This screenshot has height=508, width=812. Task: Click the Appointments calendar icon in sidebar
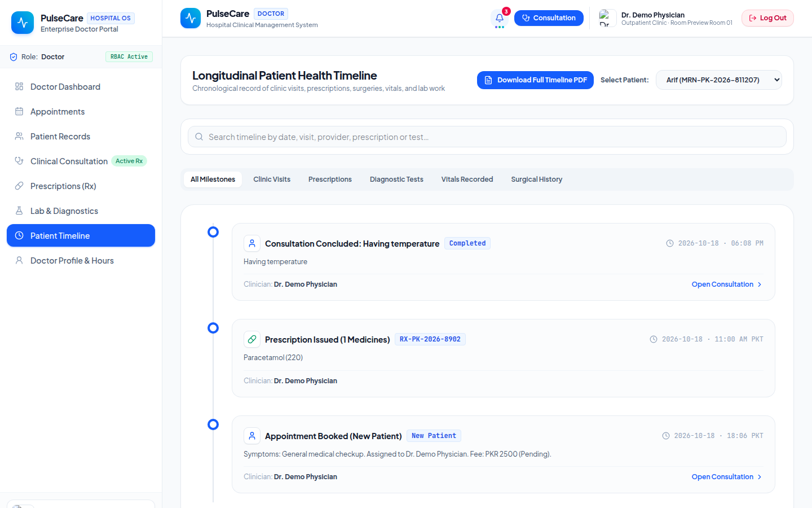19,111
